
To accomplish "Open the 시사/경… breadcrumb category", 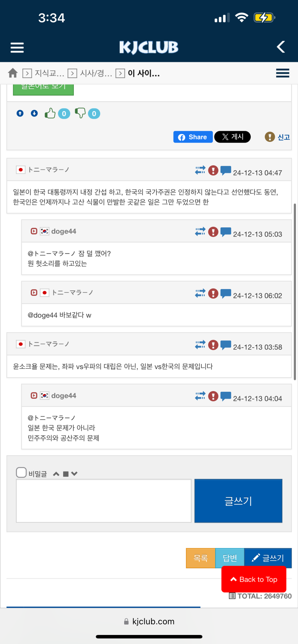I will [x=96, y=73].
